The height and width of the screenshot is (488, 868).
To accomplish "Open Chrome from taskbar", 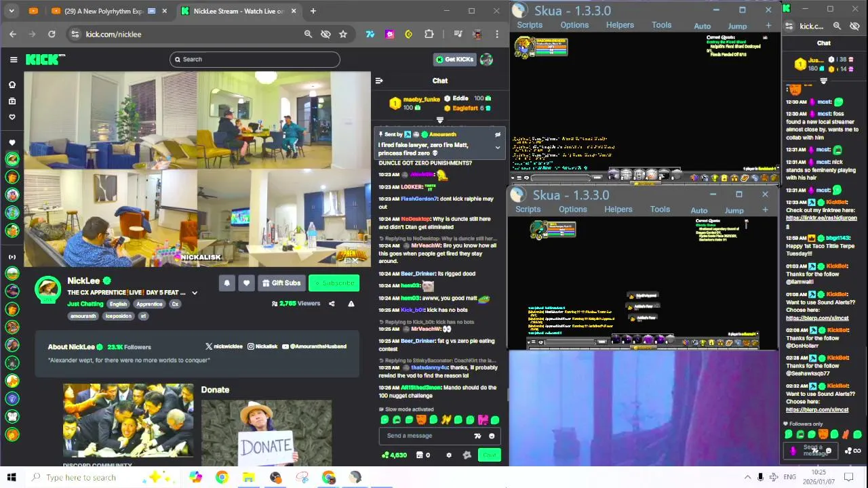I will coord(222,477).
